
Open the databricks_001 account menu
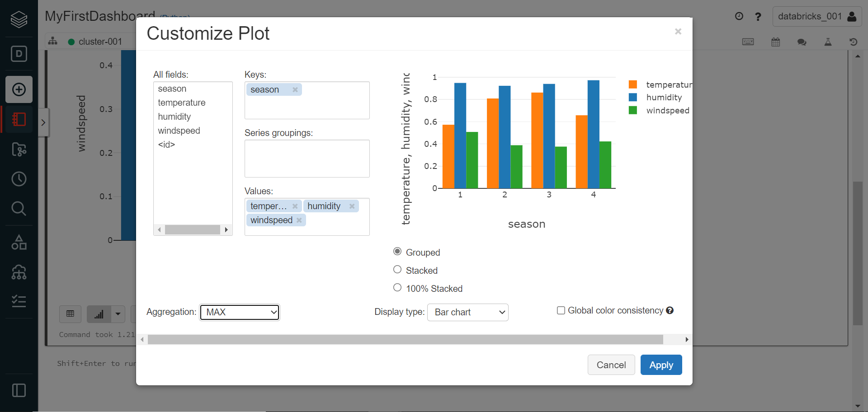click(x=817, y=17)
